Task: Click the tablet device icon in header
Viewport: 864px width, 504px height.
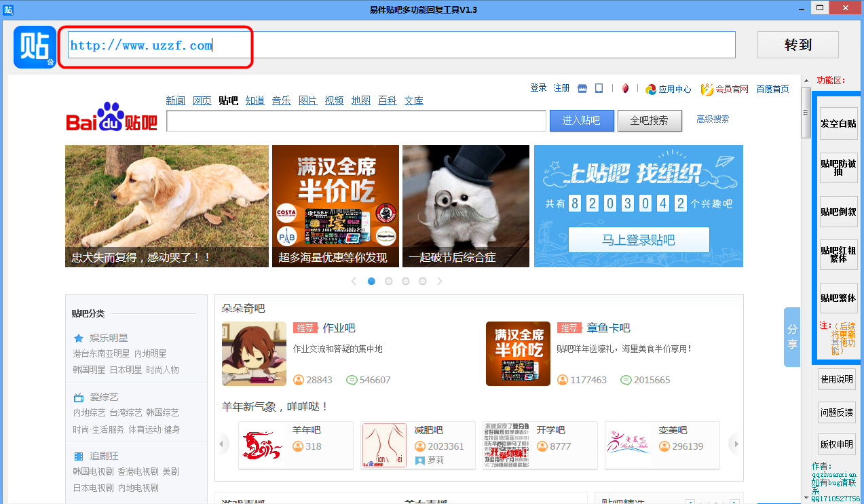Action: coord(599,89)
